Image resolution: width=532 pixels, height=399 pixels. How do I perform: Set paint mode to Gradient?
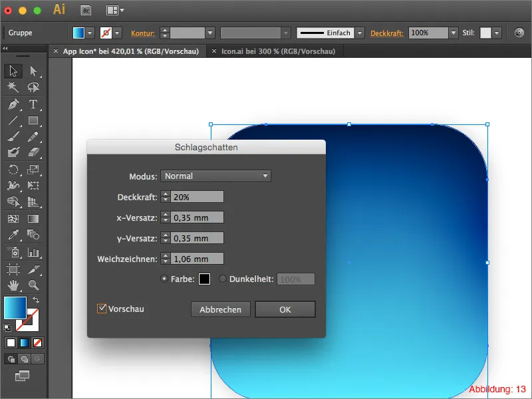[x=24, y=343]
